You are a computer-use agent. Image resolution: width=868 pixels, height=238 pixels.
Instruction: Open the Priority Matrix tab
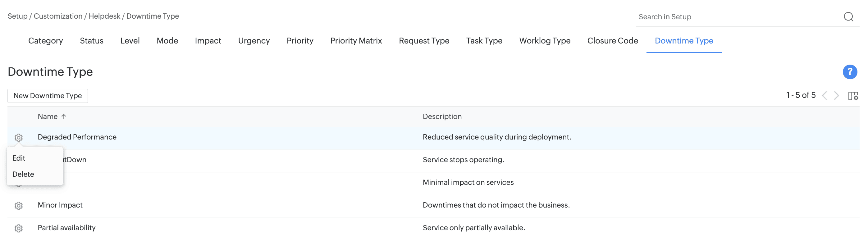tap(356, 41)
